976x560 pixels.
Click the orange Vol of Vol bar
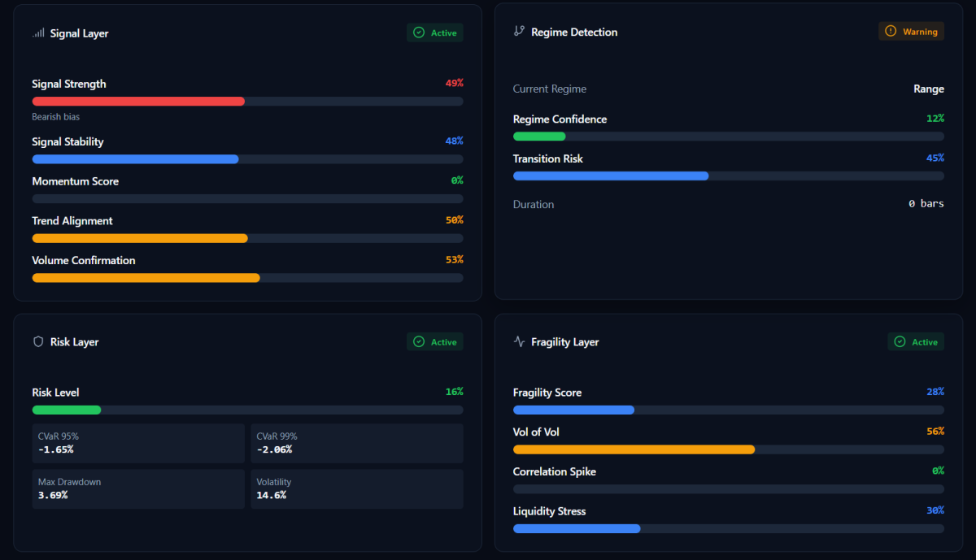pyautogui.click(x=634, y=449)
